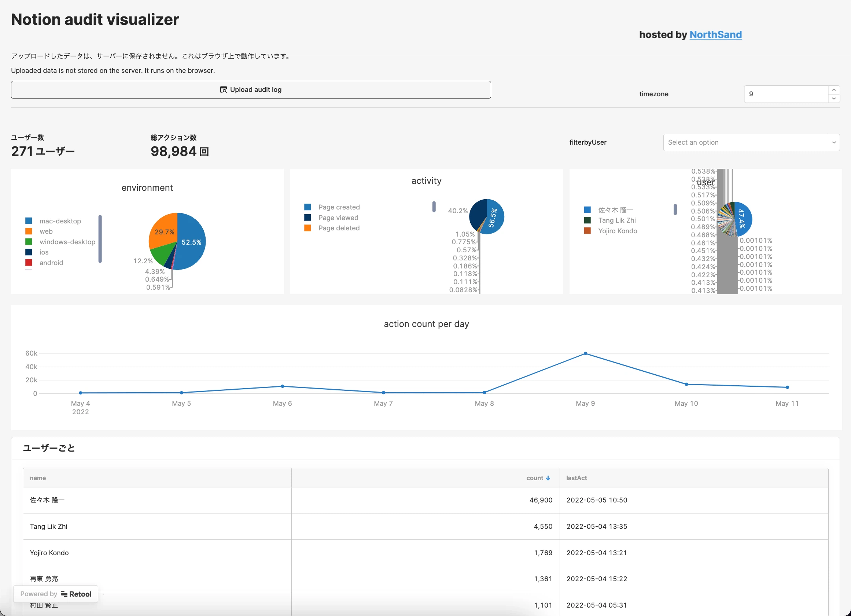851x616 pixels.
Task: Toggle the web legend entry
Action: click(46, 231)
